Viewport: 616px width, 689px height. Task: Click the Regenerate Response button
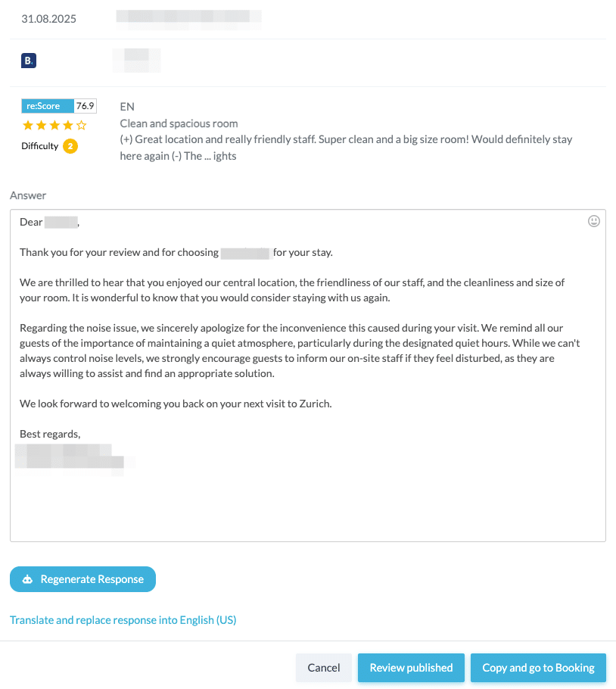pos(82,578)
